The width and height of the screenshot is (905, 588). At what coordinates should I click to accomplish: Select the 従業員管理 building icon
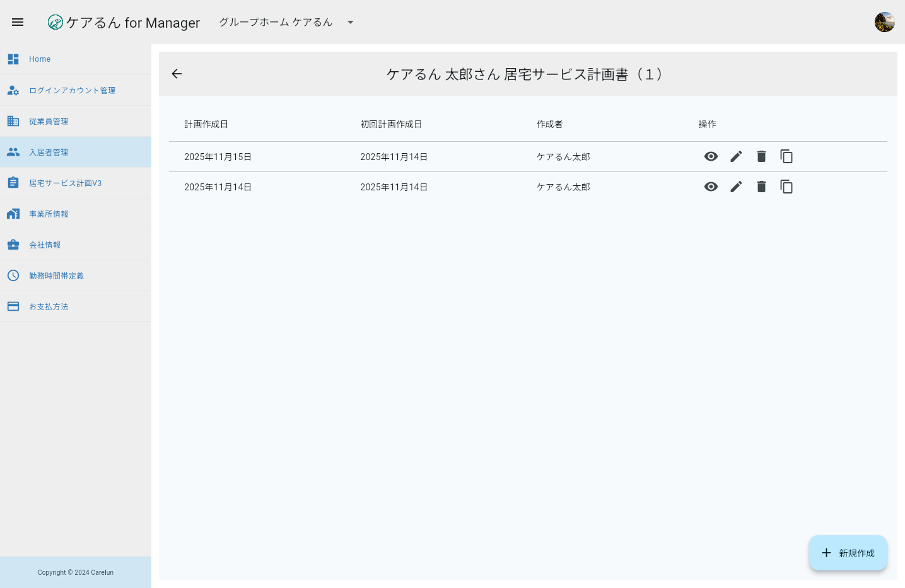tap(13, 121)
